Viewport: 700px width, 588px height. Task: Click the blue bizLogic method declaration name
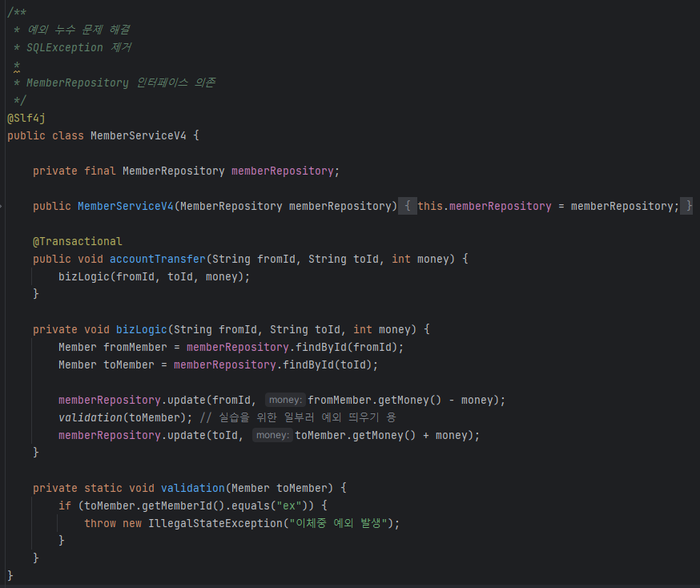142,329
